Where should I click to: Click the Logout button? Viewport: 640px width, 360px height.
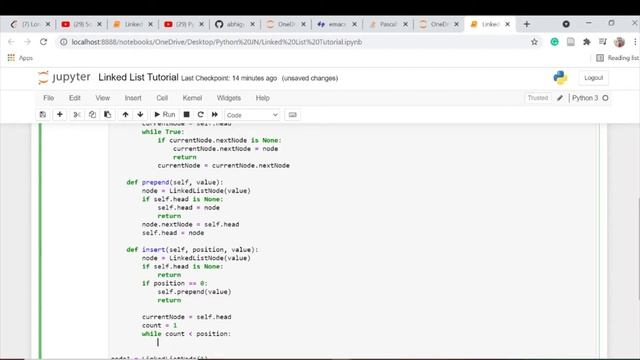click(593, 78)
